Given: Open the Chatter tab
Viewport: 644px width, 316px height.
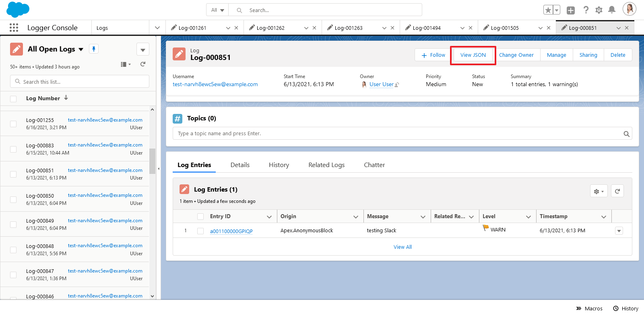Looking at the screenshot, I should (374, 165).
